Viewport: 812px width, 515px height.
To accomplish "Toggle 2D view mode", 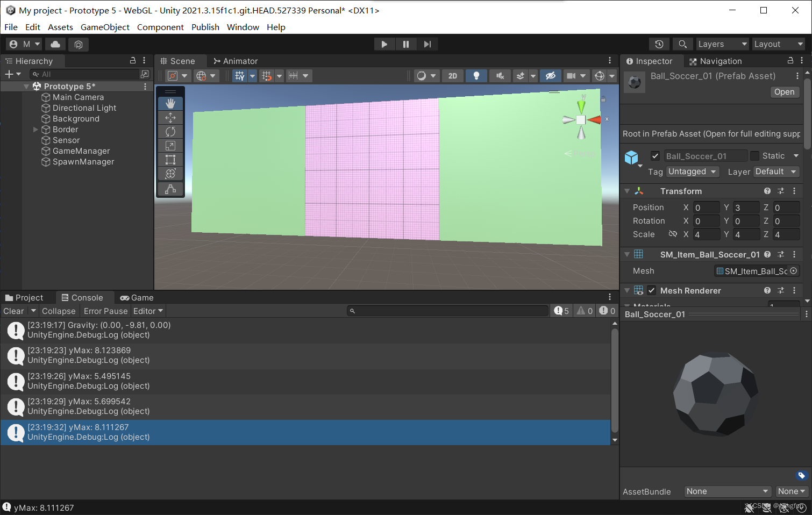I will pos(453,76).
